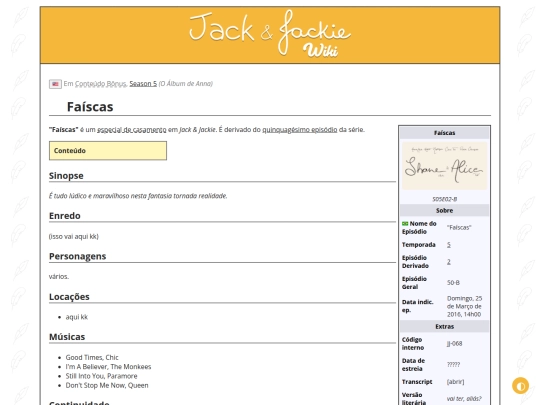Click the S05E02-B episode code caption
This screenshot has width=540, height=405.
coord(444,199)
